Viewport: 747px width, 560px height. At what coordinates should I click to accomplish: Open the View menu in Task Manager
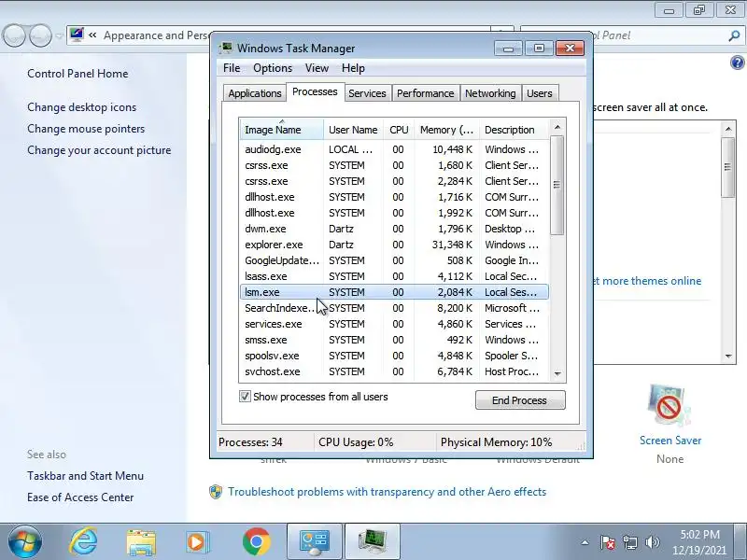pyautogui.click(x=317, y=68)
